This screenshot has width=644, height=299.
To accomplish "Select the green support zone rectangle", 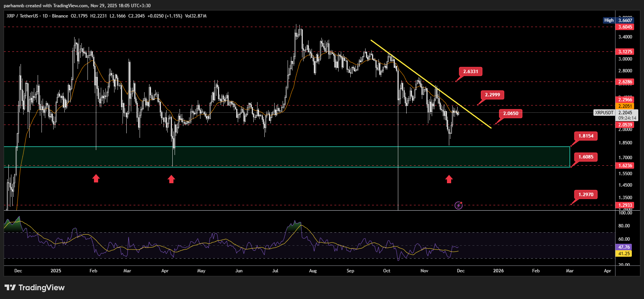I will 285,156.
